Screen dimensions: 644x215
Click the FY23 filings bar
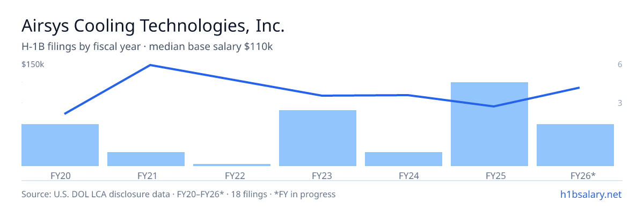pos(318,138)
